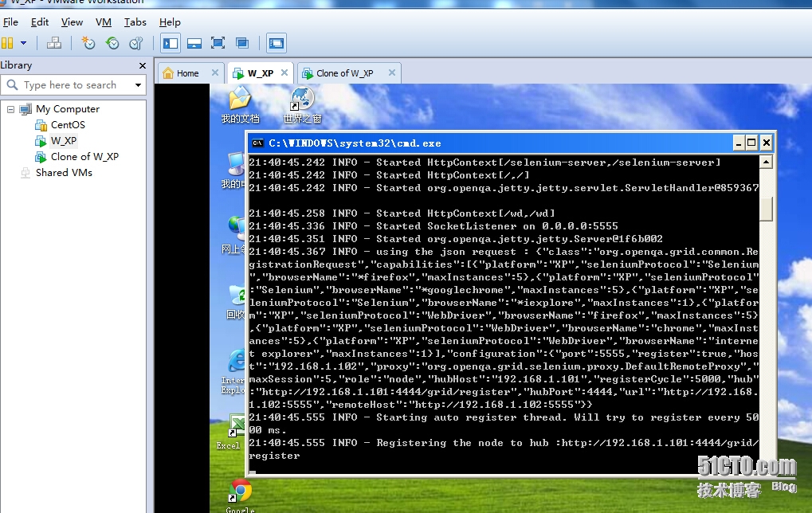Open the Help menu

(x=170, y=22)
